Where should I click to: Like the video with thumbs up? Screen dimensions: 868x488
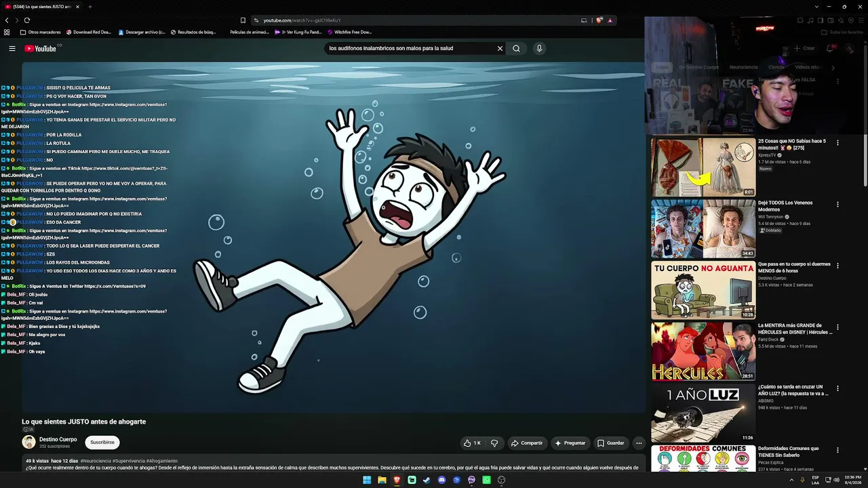point(472,443)
